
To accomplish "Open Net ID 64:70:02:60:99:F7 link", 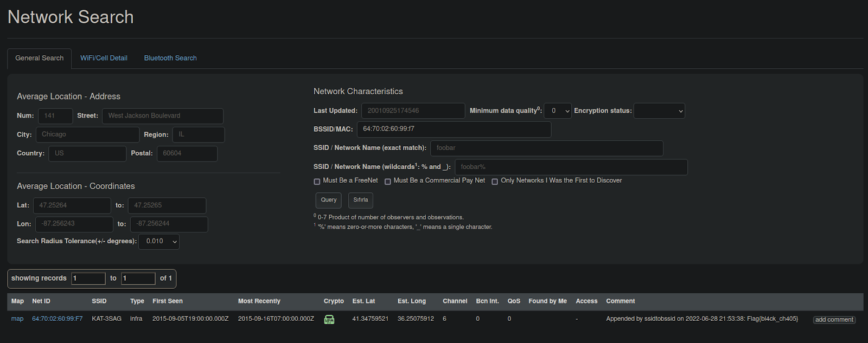I will (x=58, y=319).
